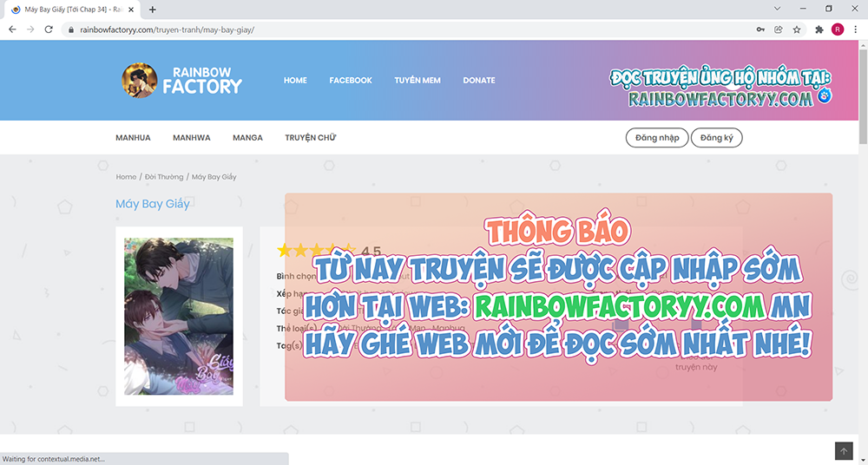This screenshot has height=465, width=868.
Task: Bookmark this page with star icon
Action: pos(797,29)
